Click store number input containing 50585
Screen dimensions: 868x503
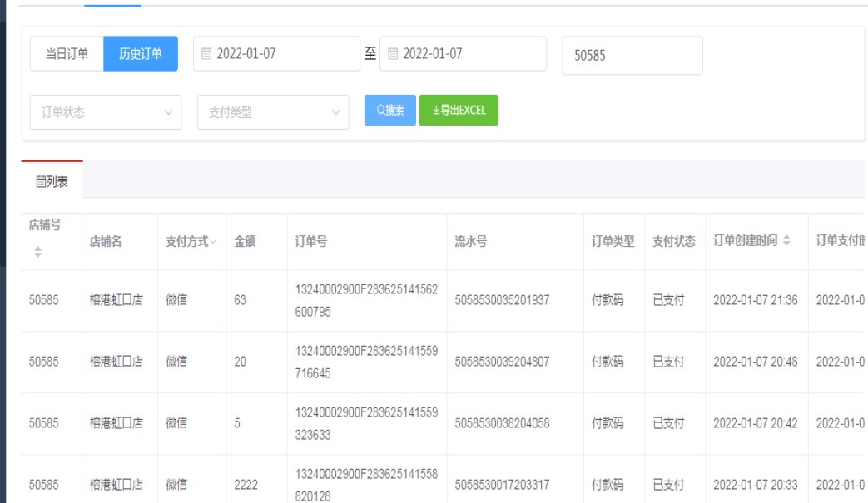tap(632, 56)
